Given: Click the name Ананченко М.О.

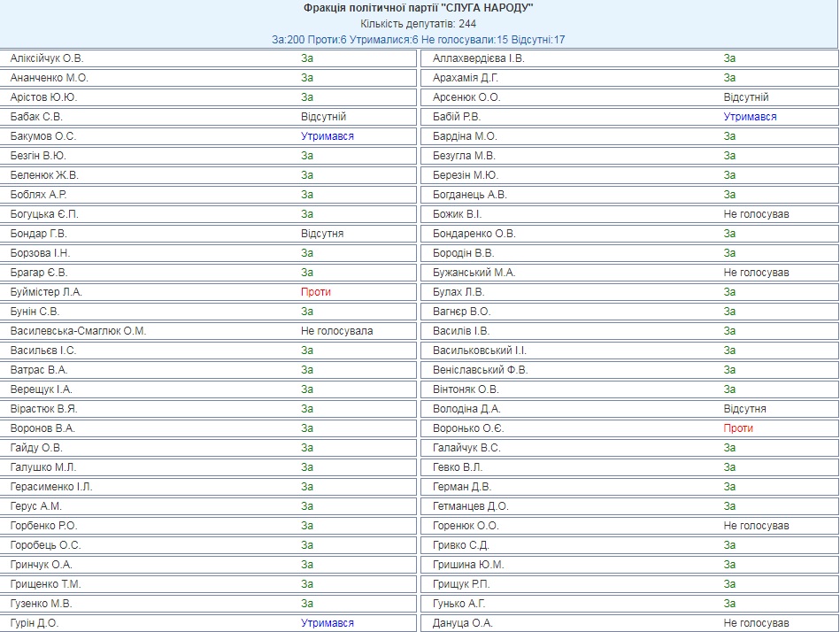Looking at the screenshot, I should click(49, 78).
